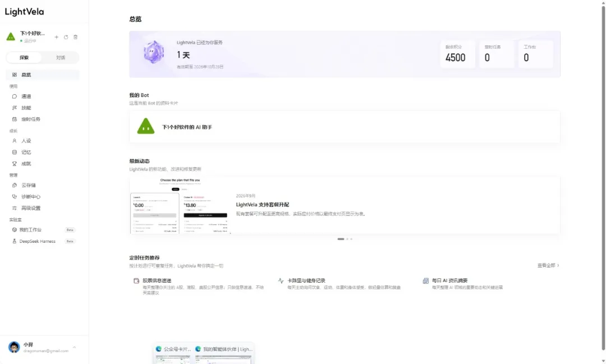Click the 运行中 status text
The image size is (606, 364).
30,40
